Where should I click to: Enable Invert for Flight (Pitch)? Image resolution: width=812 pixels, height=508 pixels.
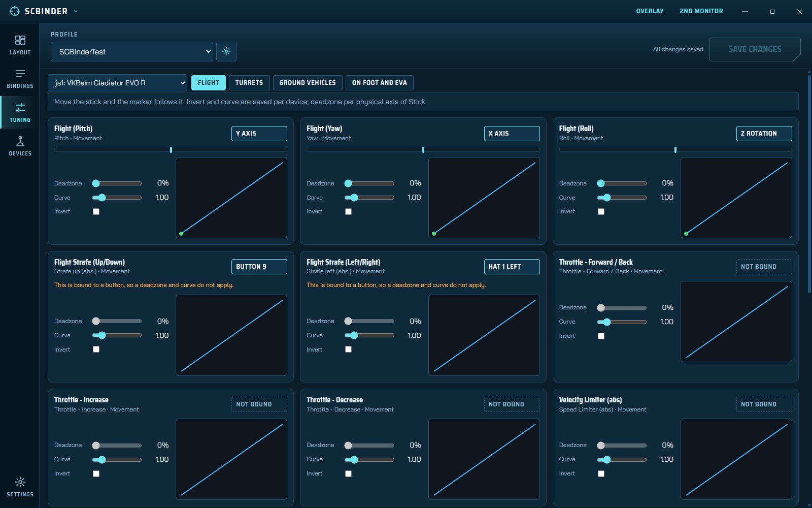click(96, 212)
